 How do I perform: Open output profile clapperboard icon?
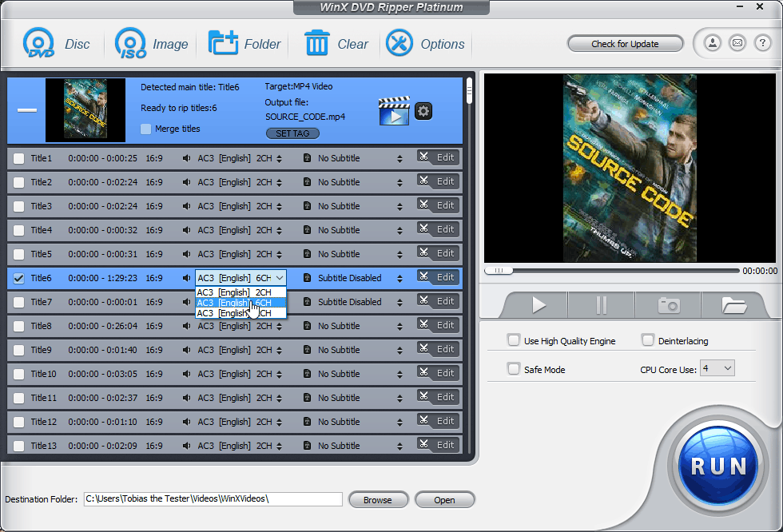coord(394,111)
